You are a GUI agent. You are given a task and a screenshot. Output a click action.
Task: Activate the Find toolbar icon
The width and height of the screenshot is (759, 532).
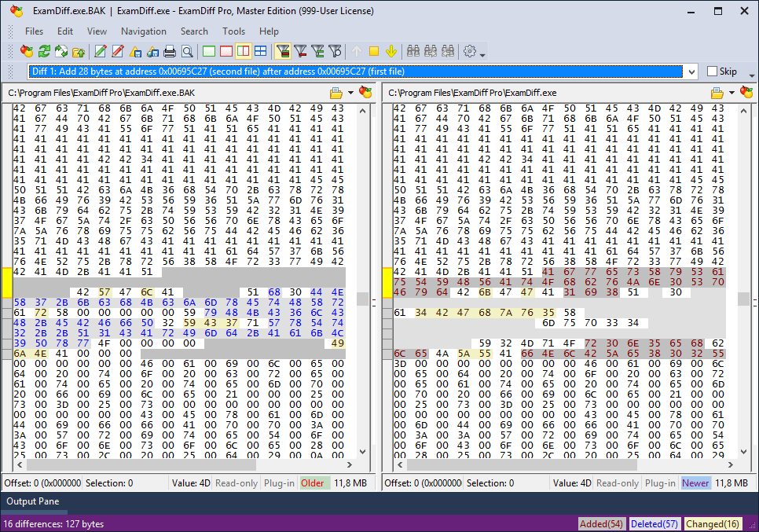click(188, 51)
